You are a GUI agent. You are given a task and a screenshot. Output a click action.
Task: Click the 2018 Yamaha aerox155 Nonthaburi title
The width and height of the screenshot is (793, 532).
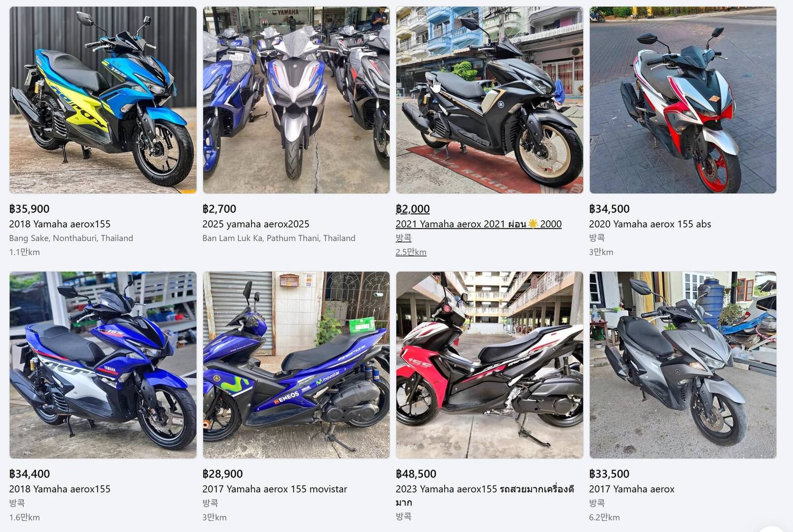click(x=59, y=224)
